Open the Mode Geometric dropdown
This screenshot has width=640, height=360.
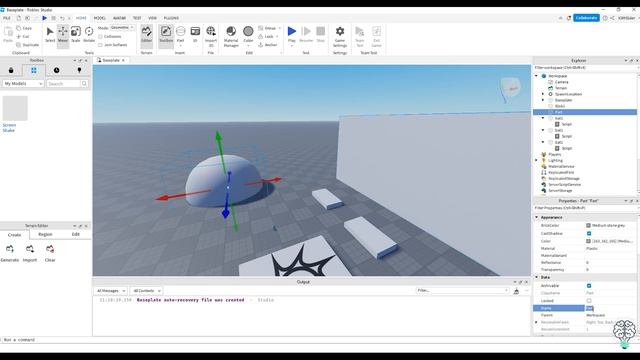(x=122, y=27)
